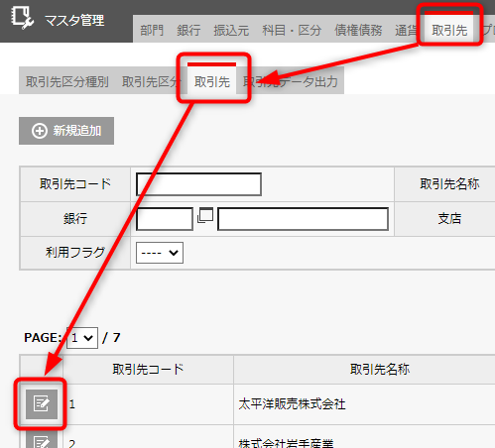Open the 債権債務 tab
This screenshot has height=448, width=495.
pos(358,31)
